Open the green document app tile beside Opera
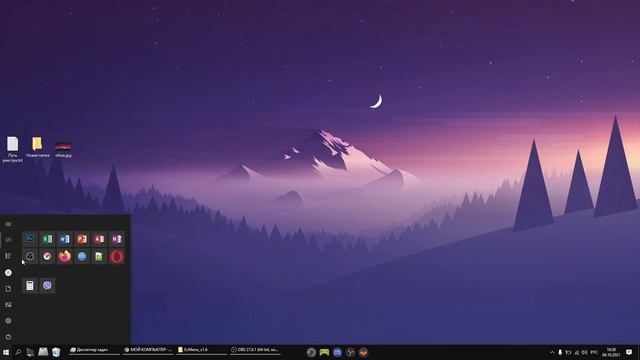This screenshot has width=640, height=360. coord(99,256)
